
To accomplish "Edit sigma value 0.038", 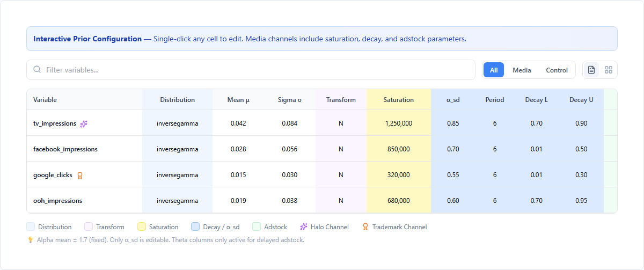I will (x=290, y=201).
